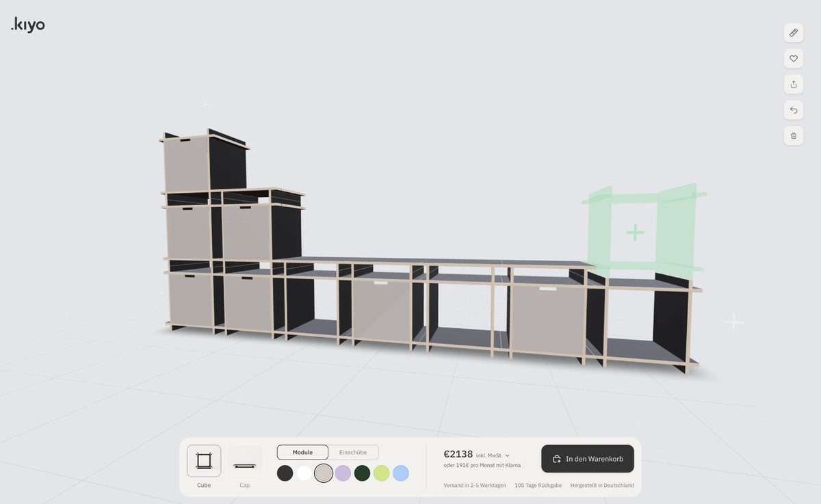Choose the black color swatch
821x504 pixels.
285,473
